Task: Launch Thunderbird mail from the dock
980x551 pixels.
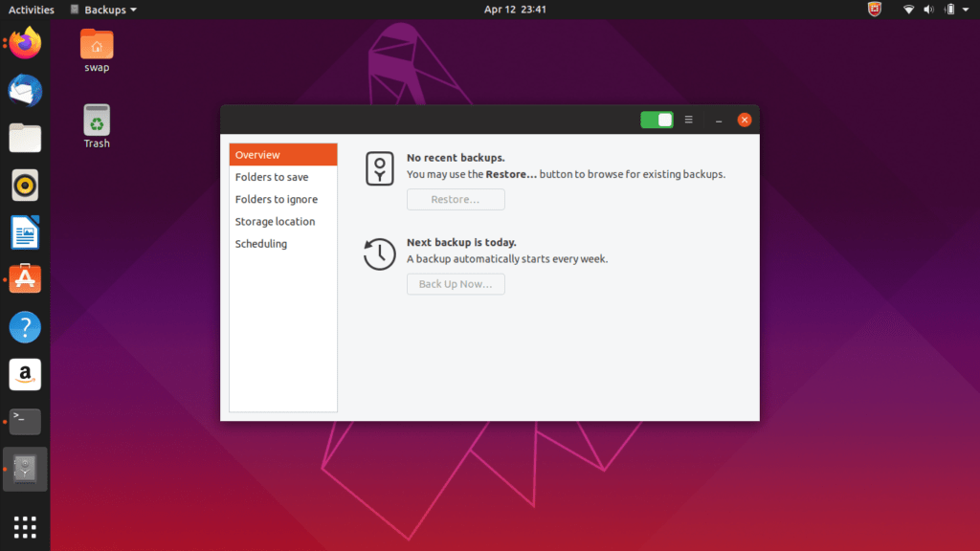Action: click(x=24, y=90)
